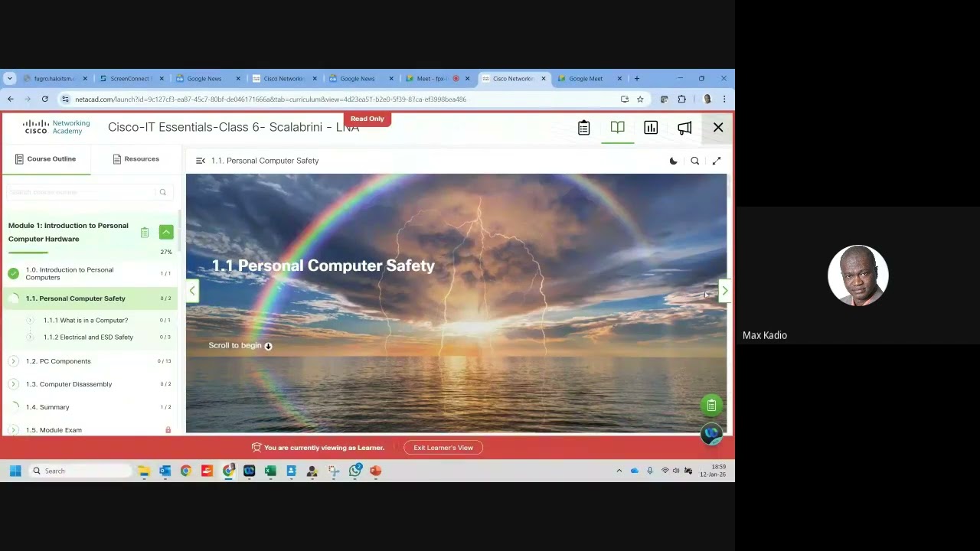Click the green floating clipboard button
Viewport: 980px width, 551px height.
pyautogui.click(x=711, y=406)
